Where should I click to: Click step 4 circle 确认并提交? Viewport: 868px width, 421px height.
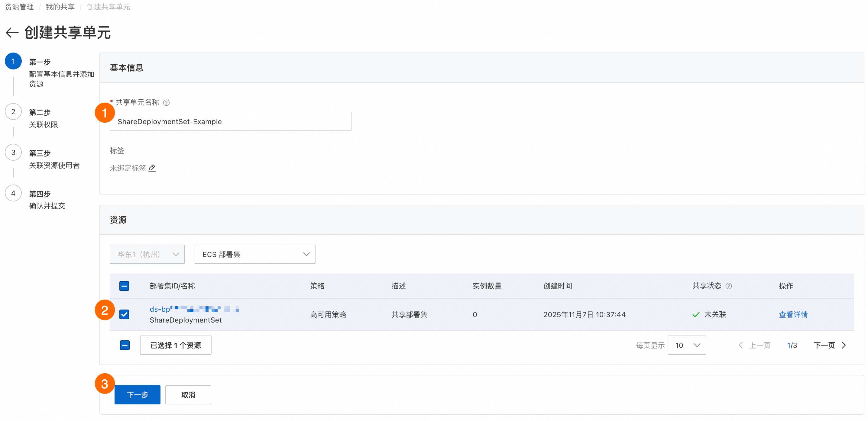tap(13, 193)
